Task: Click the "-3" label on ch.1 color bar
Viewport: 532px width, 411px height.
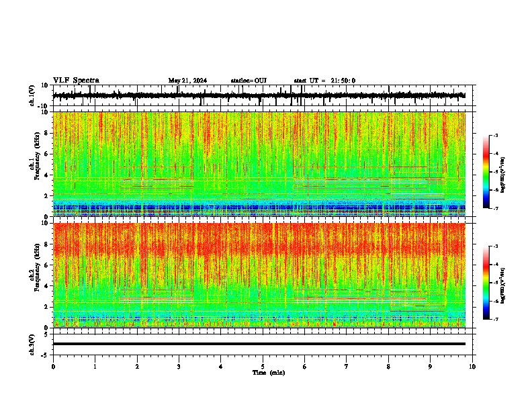Action: (495, 136)
